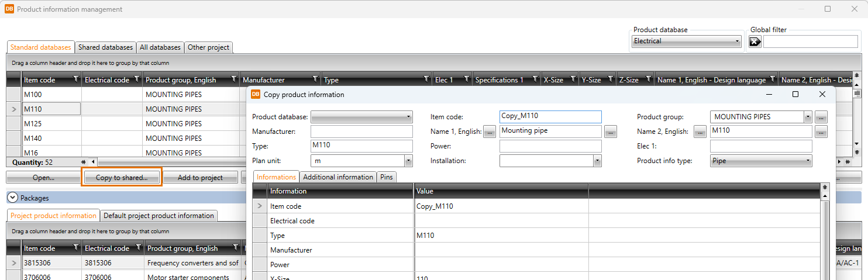
Task: Click the Add to project button
Action: pos(200,178)
